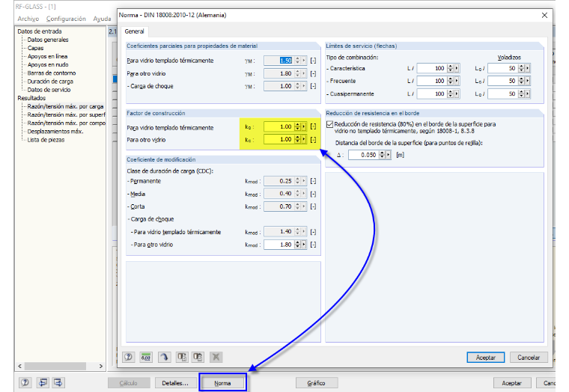Open flyout arrow for otro vidrio γM field
The width and height of the screenshot is (569, 392).
click(x=304, y=73)
